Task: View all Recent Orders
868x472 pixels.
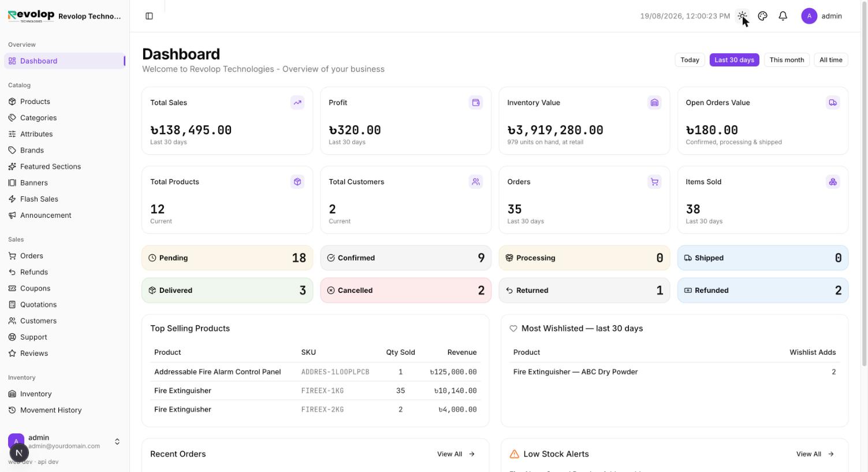Action: tap(456, 454)
